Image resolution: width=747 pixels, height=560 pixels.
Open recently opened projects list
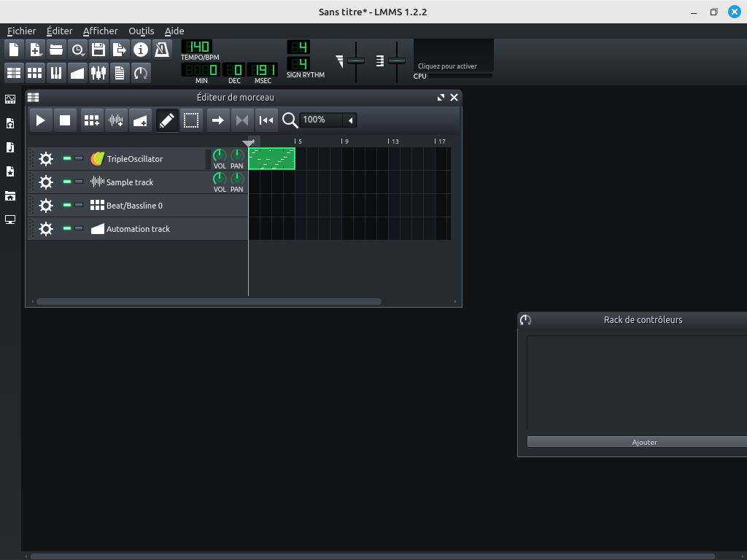pyautogui.click(x=77, y=50)
